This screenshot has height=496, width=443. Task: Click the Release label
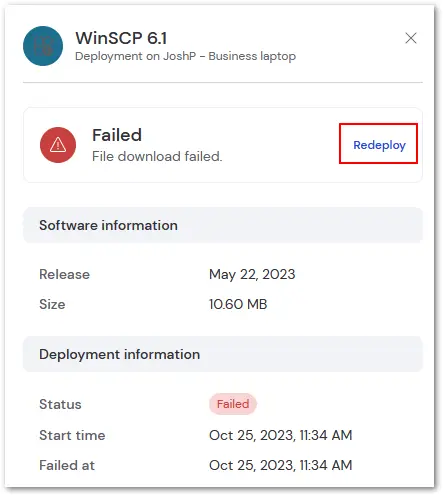pyautogui.click(x=64, y=274)
